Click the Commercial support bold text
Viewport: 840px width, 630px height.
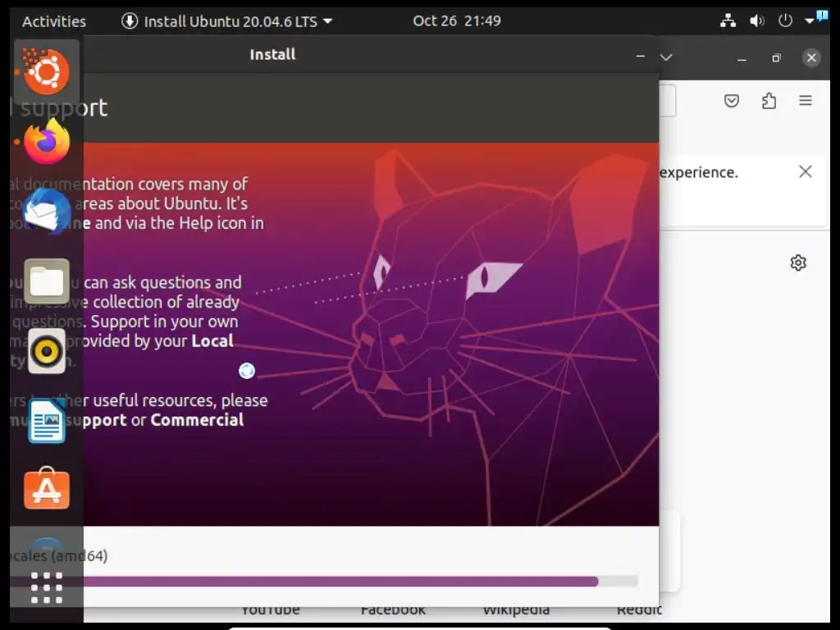197,419
